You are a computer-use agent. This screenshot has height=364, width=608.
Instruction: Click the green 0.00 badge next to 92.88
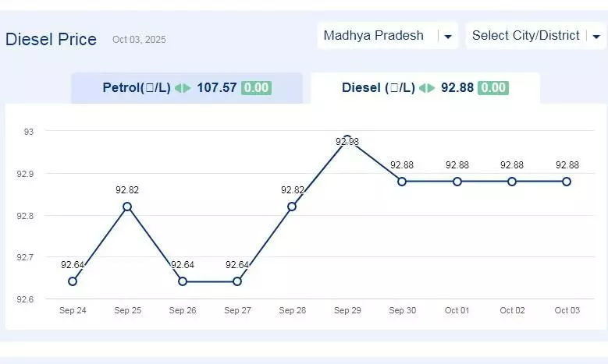493,88
